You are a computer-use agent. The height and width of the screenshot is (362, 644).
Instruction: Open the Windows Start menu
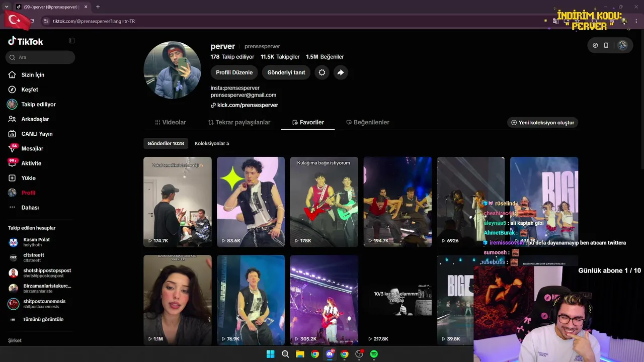pyautogui.click(x=270, y=354)
